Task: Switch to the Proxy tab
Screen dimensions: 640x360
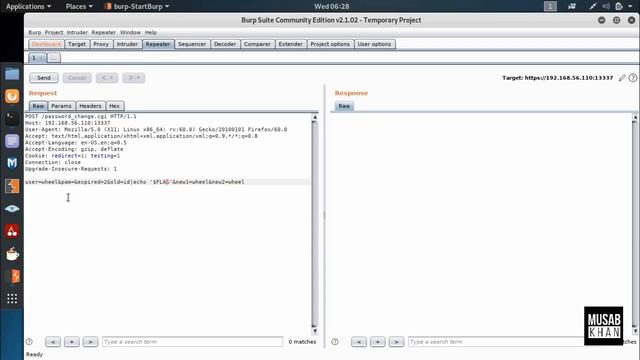Action: [x=101, y=44]
